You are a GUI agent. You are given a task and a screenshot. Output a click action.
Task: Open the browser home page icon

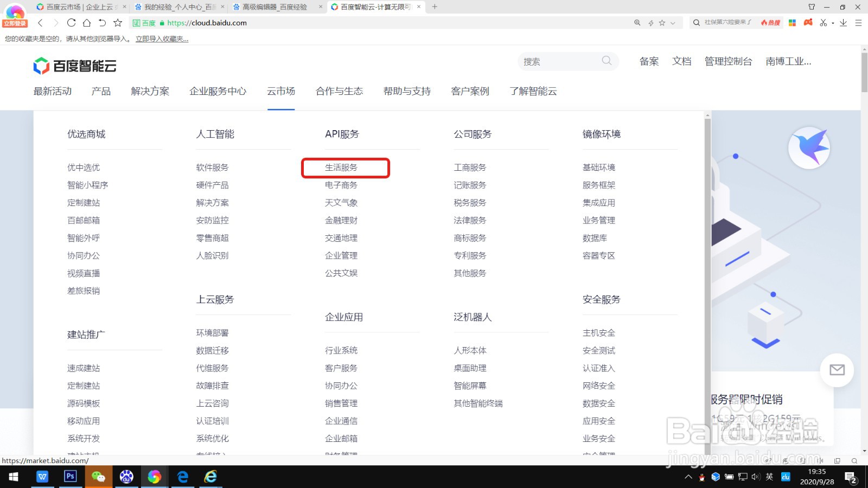click(87, 23)
